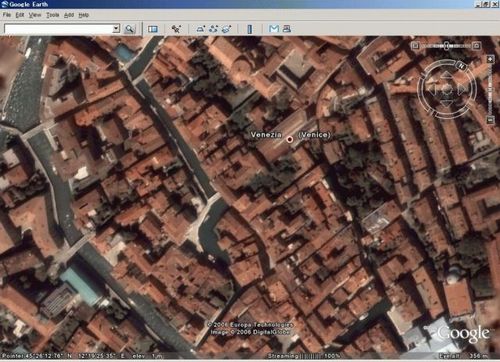Screen dimensions: 500x362
Task: Click the Add Path toolbar icon
Action: [x=213, y=29]
